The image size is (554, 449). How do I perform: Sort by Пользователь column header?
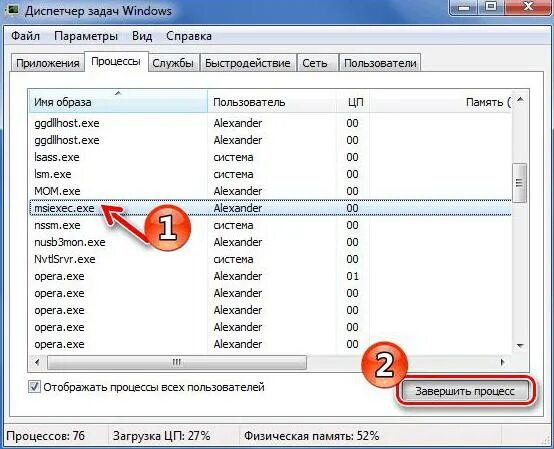point(272,102)
